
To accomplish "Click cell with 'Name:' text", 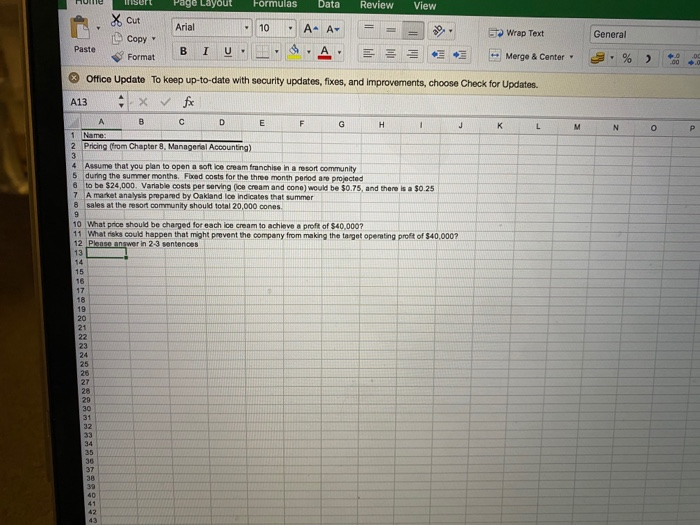I will [95, 135].
